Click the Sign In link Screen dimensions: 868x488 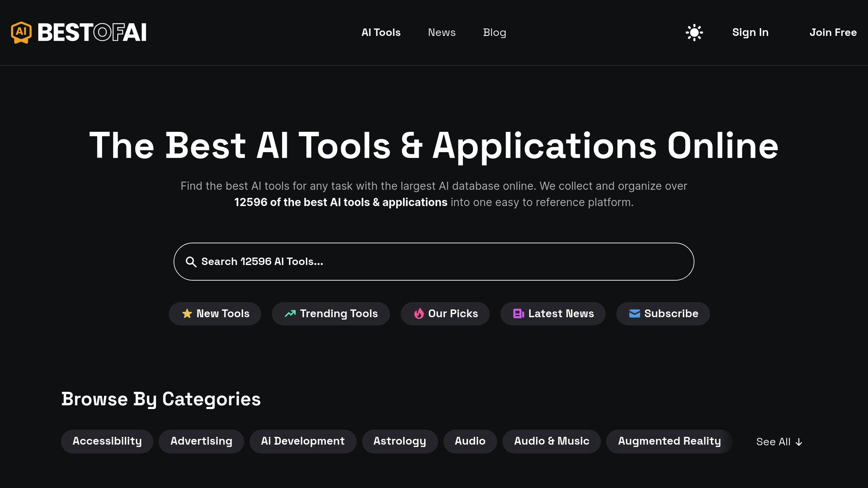coord(750,32)
